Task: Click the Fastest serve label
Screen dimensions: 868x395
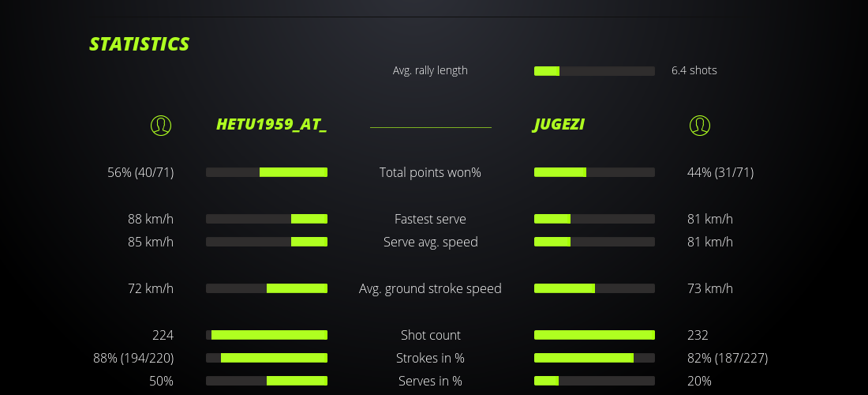Action: tap(430, 219)
